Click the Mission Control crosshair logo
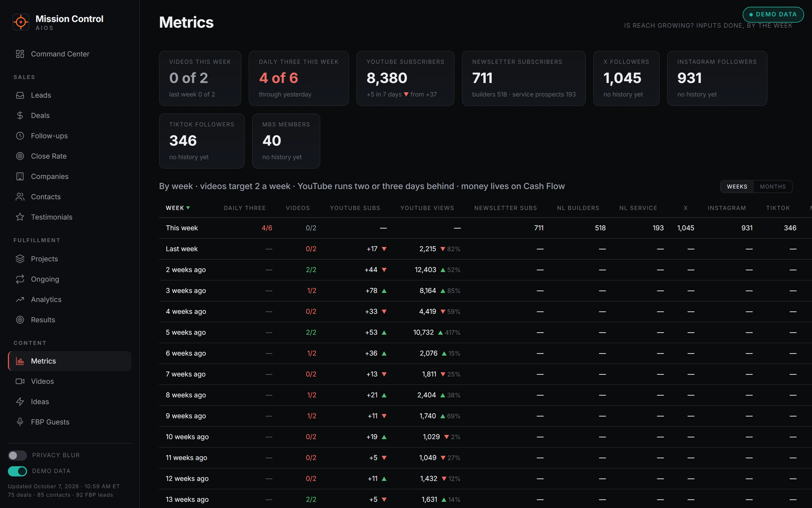 pos(21,22)
